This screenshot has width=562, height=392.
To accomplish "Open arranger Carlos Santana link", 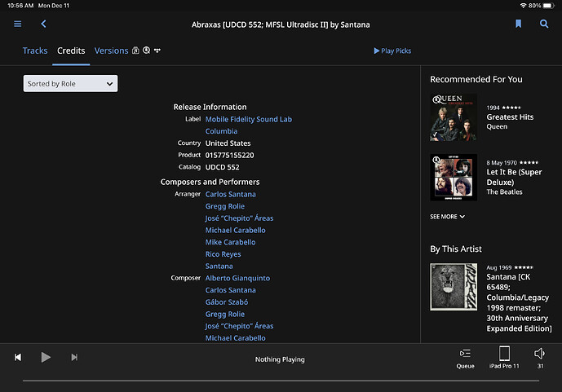I will 231,195.
